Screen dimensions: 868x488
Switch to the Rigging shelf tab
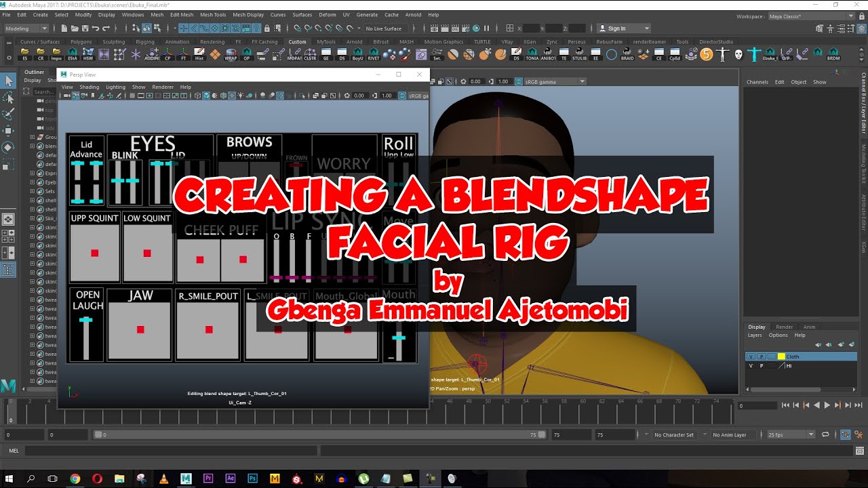click(x=145, y=41)
